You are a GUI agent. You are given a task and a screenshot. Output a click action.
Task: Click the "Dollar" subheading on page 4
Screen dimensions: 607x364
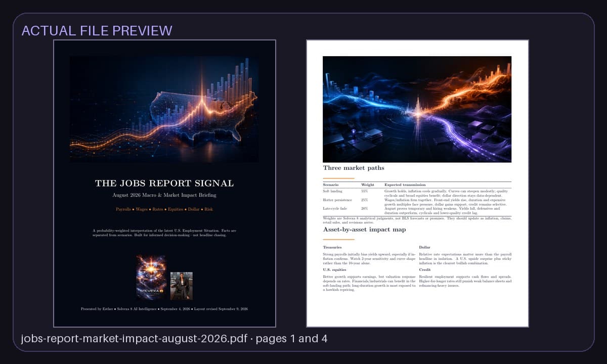pos(425,247)
